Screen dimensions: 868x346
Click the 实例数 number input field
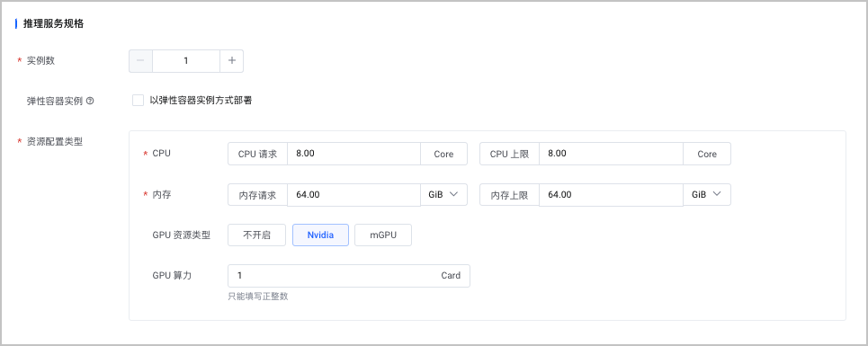[x=186, y=61]
